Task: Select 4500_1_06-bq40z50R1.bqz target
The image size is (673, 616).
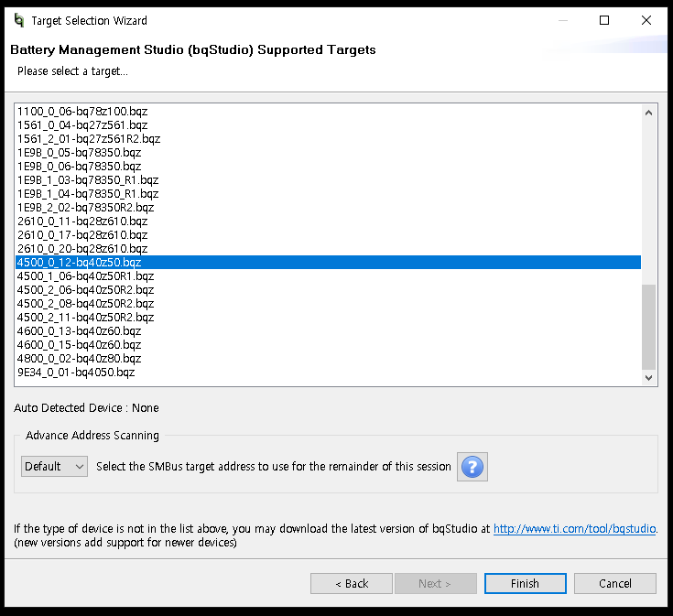Action: pyautogui.click(x=329, y=276)
